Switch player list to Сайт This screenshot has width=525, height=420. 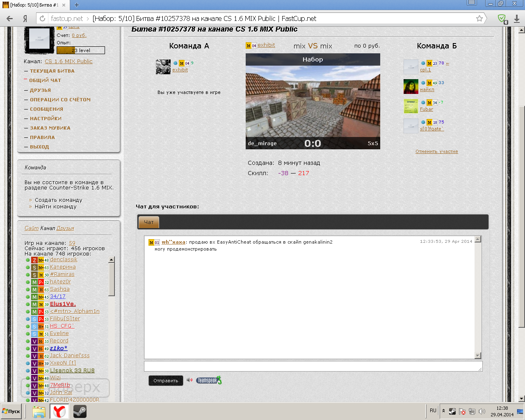(32, 228)
